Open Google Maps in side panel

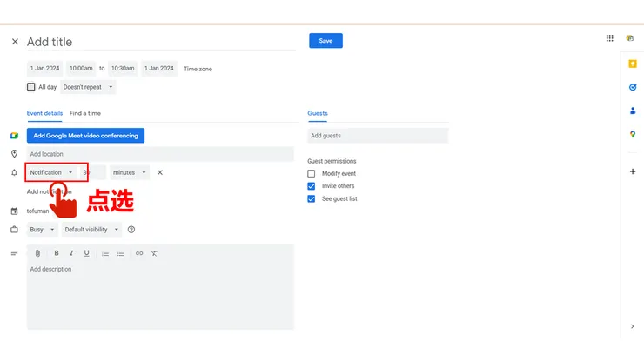click(x=633, y=134)
